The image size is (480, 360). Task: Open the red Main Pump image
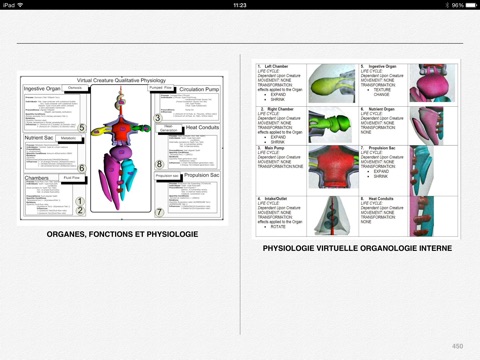click(333, 167)
